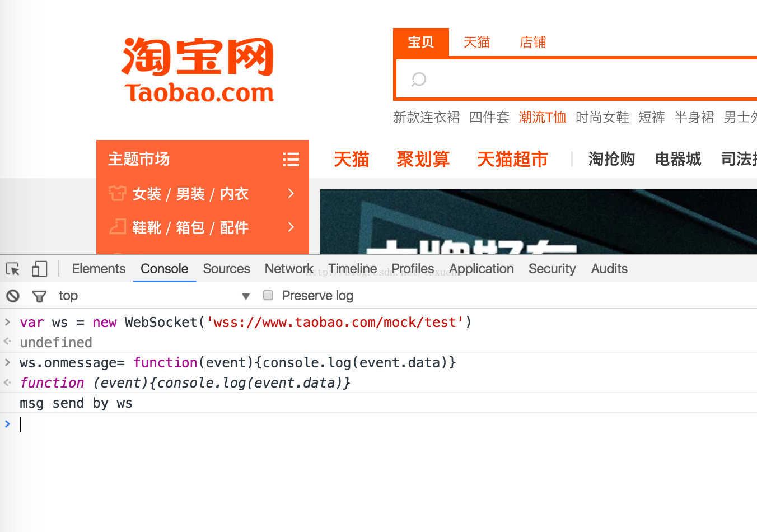Click the dark promotional banner image
Screen dimensions: 757x532
pos(539,222)
